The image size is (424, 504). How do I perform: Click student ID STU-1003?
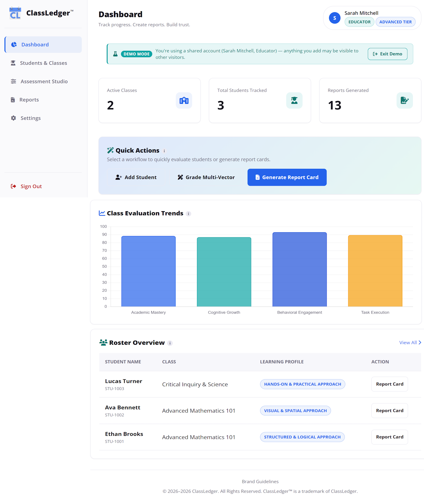click(x=114, y=389)
